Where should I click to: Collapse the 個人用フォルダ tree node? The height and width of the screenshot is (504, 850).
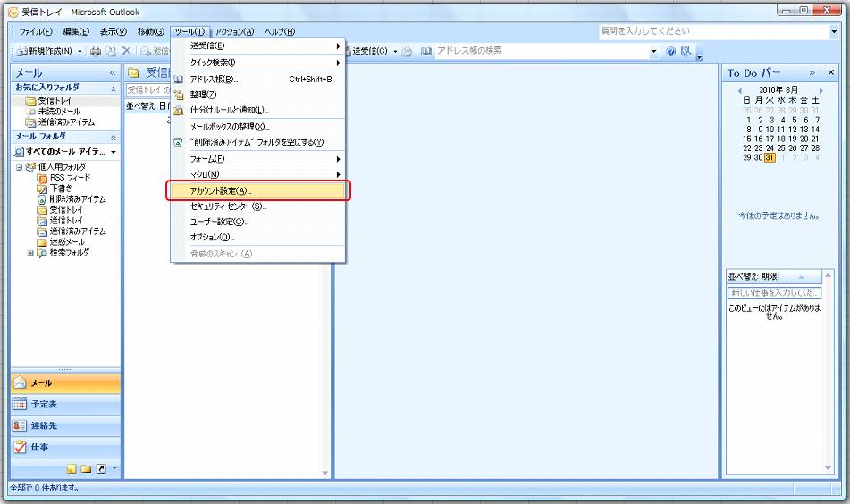(x=19, y=167)
